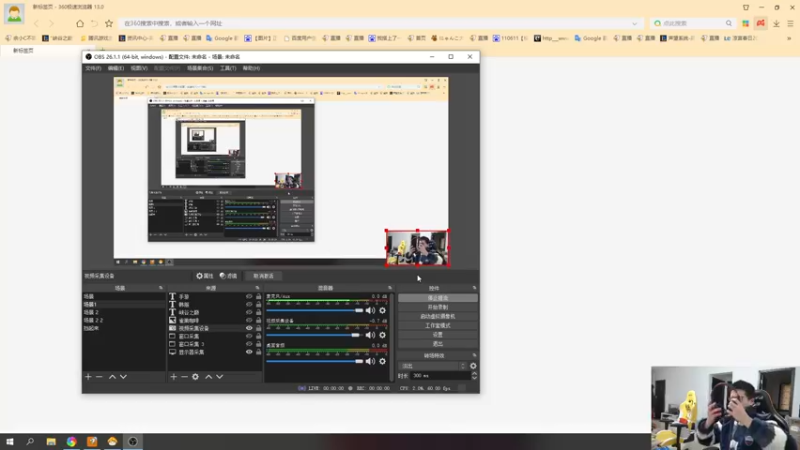
Task: Expand bookmarks bar overflow chevron
Action: [789, 38]
